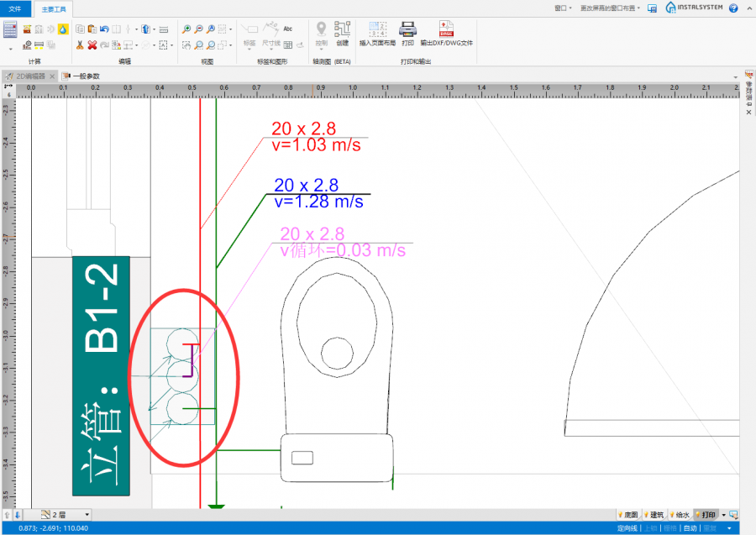756x535 pixels.
Task: Click the blue undo arrow icon
Action: point(105,29)
